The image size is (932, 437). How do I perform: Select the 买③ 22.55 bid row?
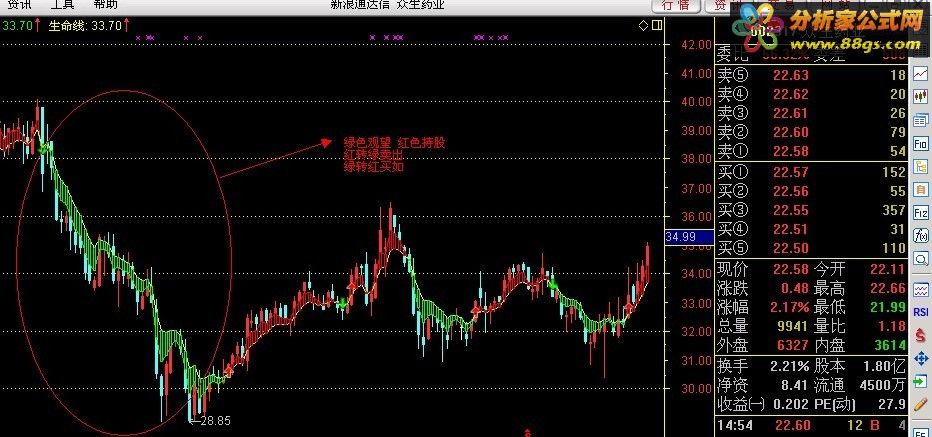[x=811, y=210]
